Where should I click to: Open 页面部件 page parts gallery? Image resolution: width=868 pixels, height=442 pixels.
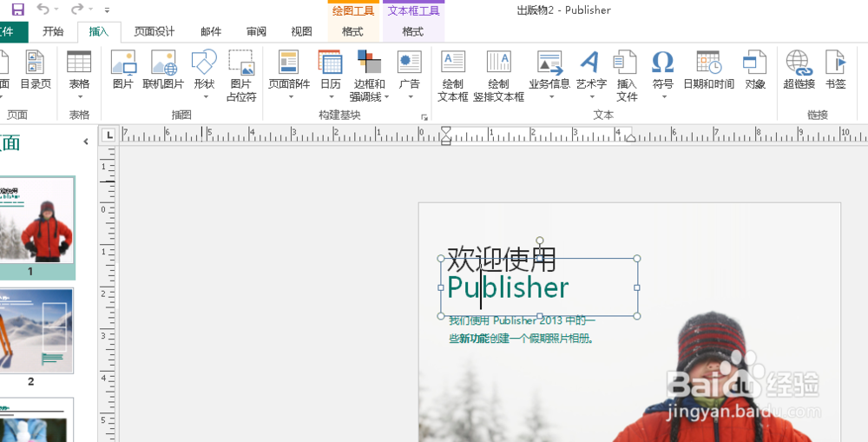[x=289, y=76]
